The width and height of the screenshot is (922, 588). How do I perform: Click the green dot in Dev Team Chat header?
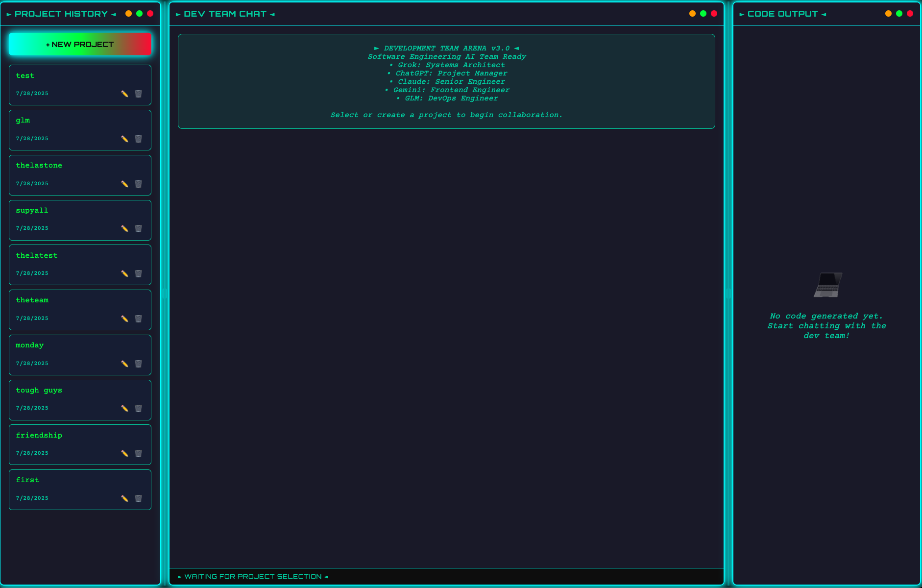click(703, 14)
